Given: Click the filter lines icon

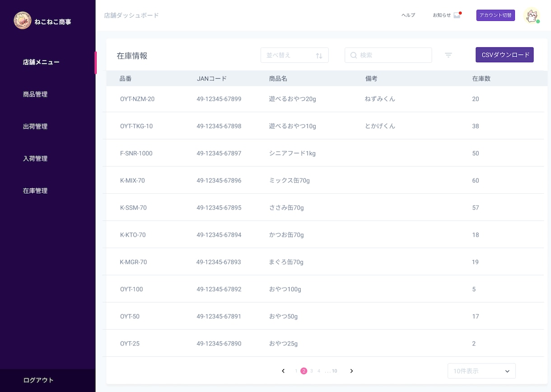Looking at the screenshot, I should coord(448,55).
